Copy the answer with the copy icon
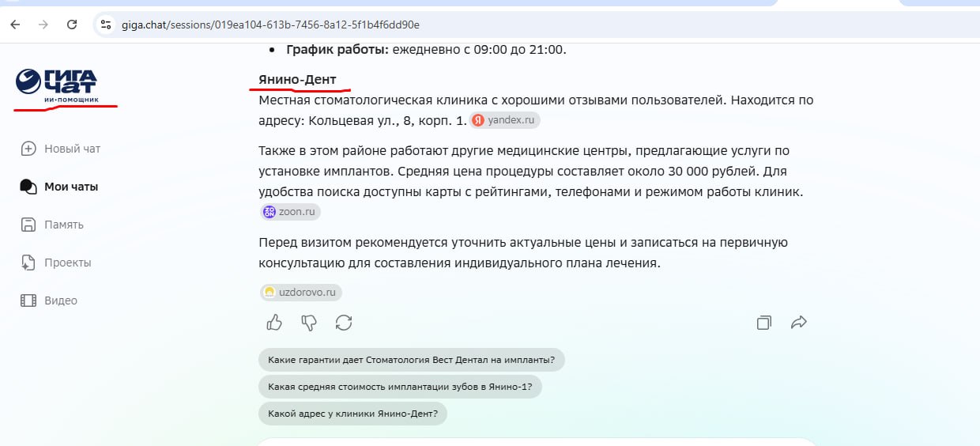980x446 pixels. click(x=763, y=323)
